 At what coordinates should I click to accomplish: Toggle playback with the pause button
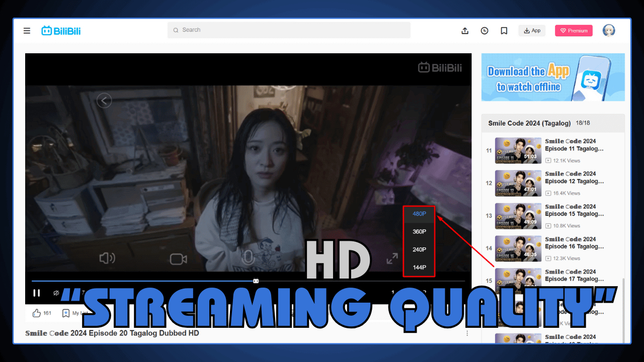click(x=37, y=293)
